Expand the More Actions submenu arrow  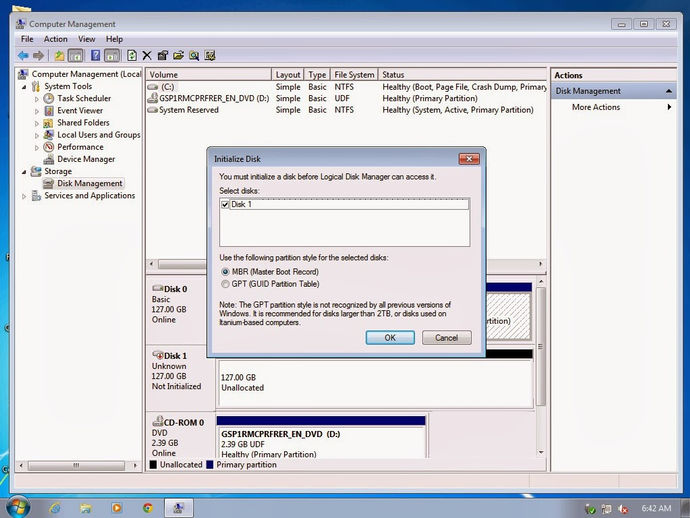click(669, 107)
